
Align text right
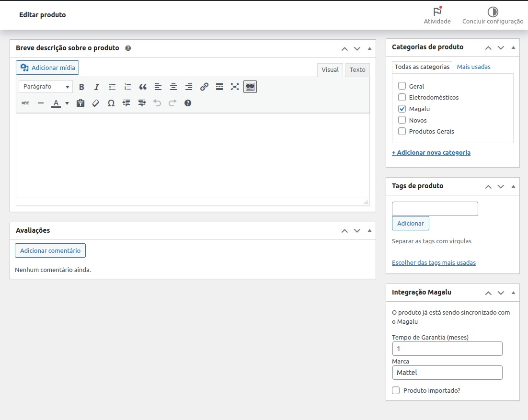point(189,87)
